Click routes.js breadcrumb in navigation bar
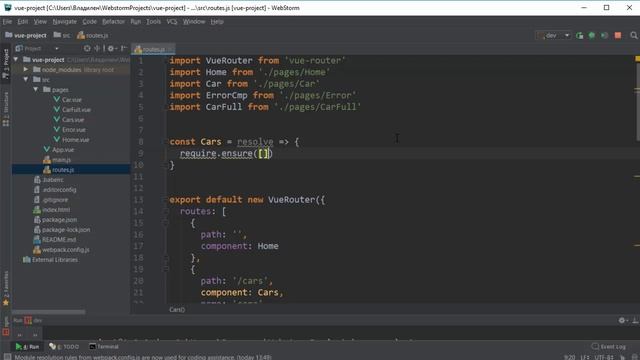The height and width of the screenshot is (360, 640). point(93,36)
